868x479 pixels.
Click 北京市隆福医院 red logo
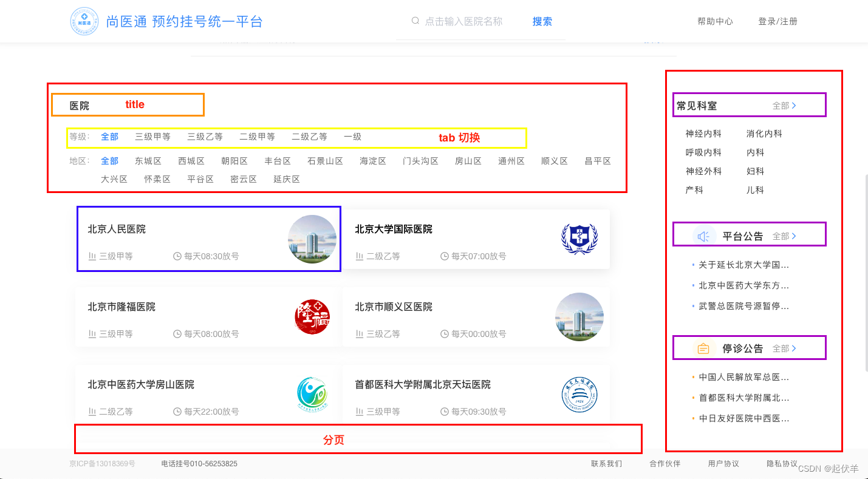[x=312, y=317]
